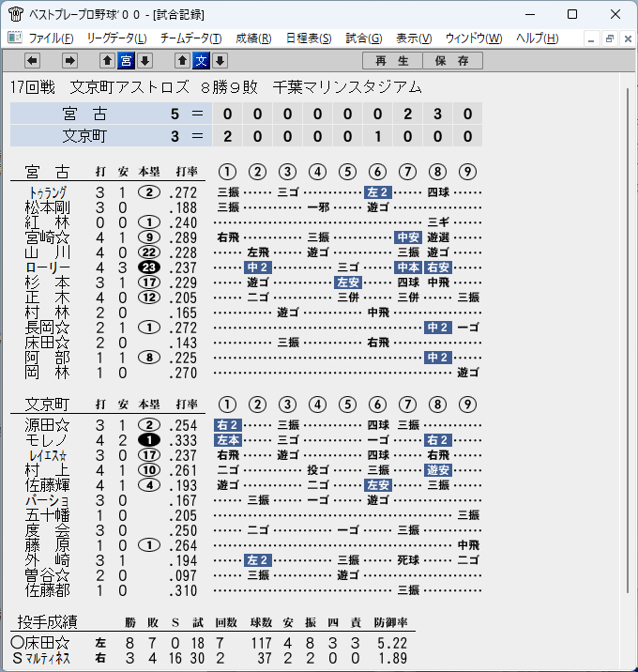The width and height of the screenshot is (638, 672).
Task: Click the 防御率 column header
Action: [x=390, y=622]
